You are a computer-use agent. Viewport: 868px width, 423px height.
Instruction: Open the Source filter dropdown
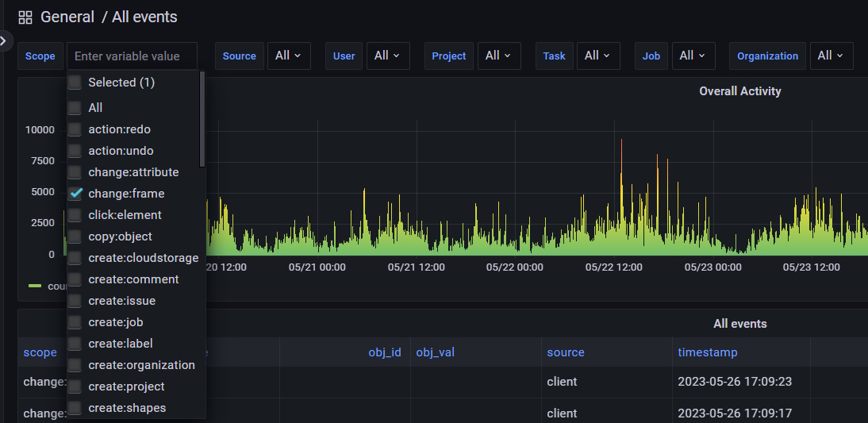coord(288,56)
